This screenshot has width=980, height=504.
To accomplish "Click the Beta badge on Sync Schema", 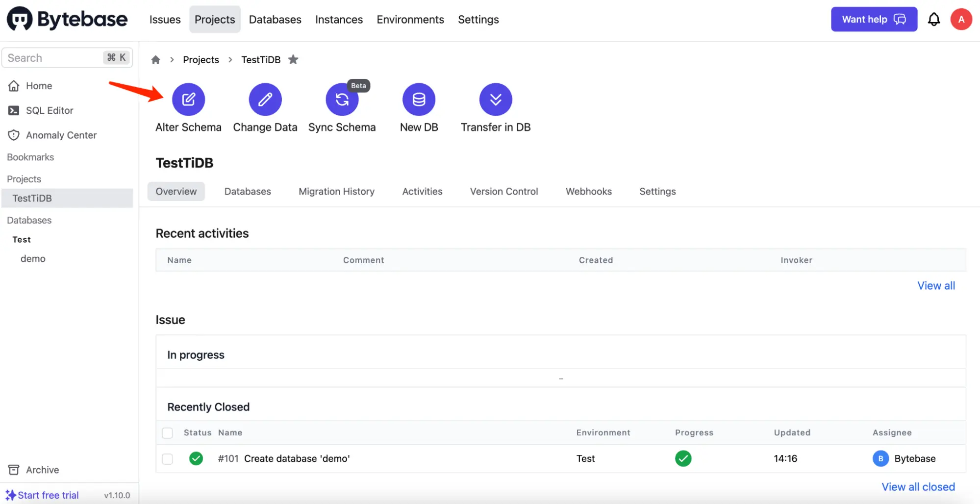I will click(x=358, y=86).
